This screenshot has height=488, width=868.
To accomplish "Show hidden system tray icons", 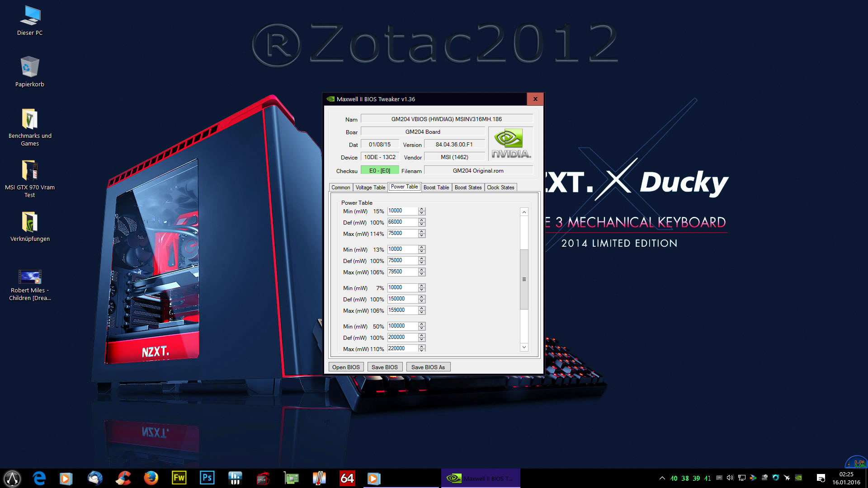I will (662, 478).
